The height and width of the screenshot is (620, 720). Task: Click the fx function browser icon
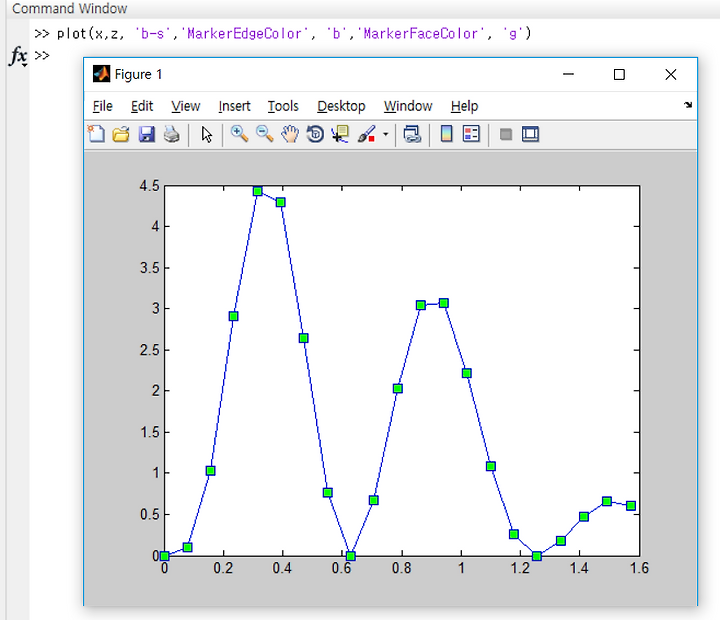[x=18, y=56]
